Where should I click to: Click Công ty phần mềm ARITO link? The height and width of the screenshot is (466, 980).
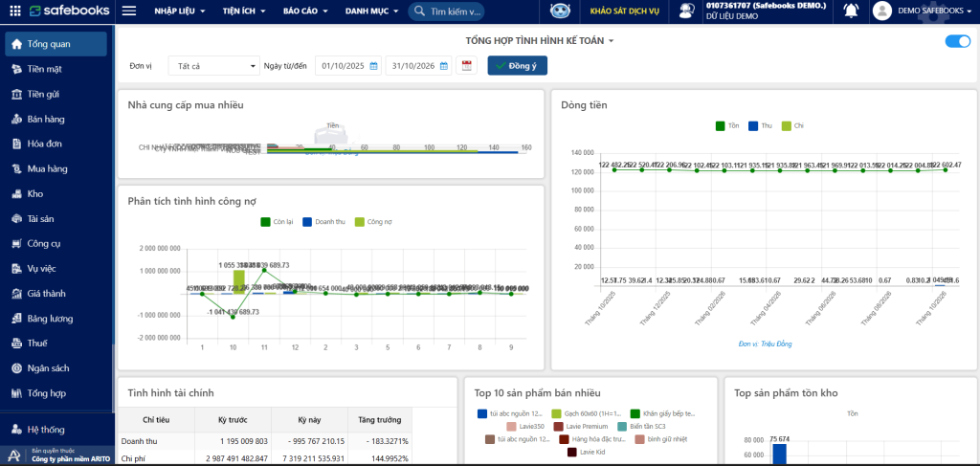point(71,459)
